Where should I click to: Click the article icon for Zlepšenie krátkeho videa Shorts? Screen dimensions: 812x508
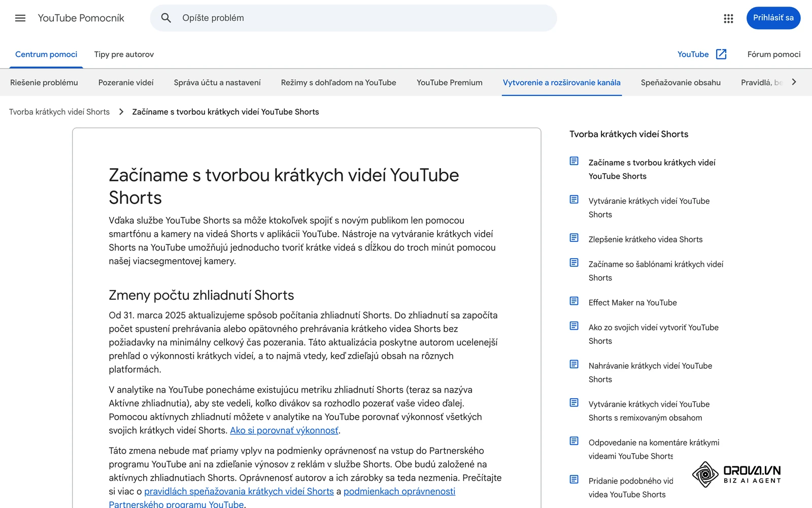coord(574,238)
